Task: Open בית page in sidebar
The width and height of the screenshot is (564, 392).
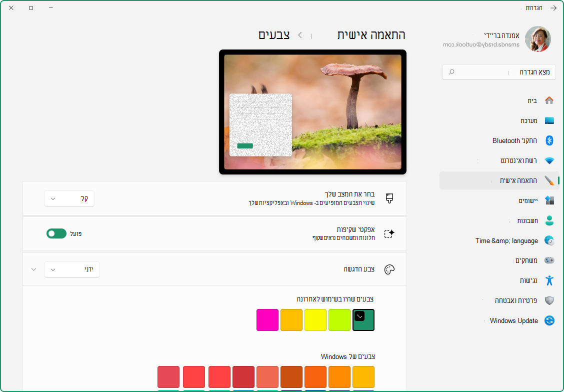Action: tap(499, 100)
